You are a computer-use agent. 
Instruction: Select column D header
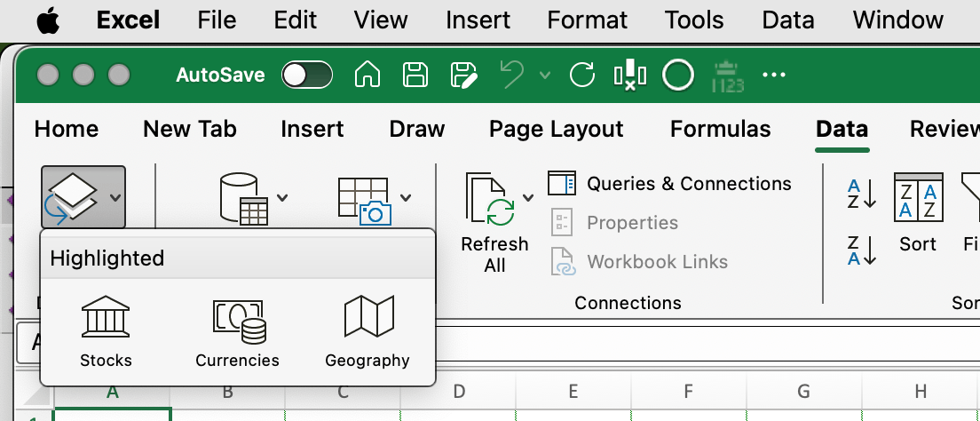[459, 392]
